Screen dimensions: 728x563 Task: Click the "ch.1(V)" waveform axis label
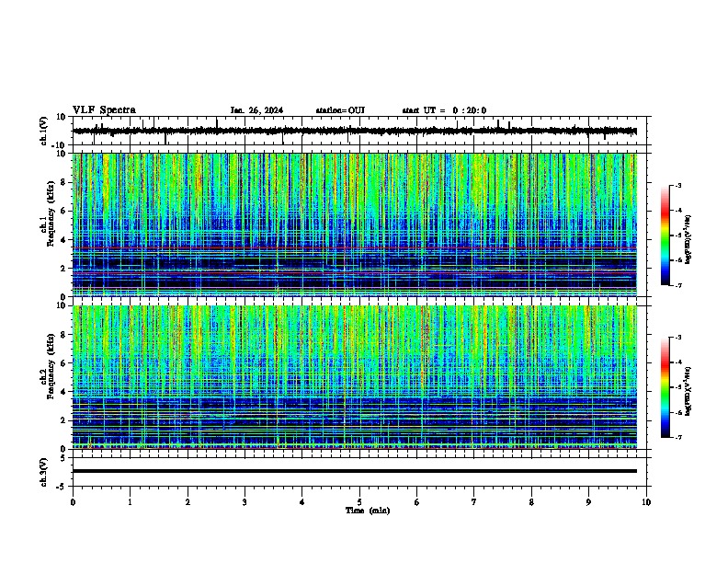click(43, 131)
